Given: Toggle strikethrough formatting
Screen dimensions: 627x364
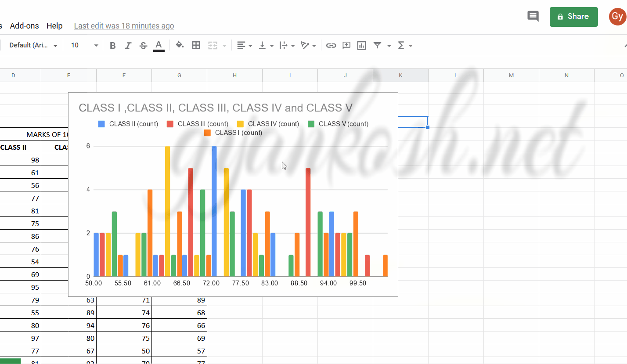Looking at the screenshot, I should click(x=144, y=45).
